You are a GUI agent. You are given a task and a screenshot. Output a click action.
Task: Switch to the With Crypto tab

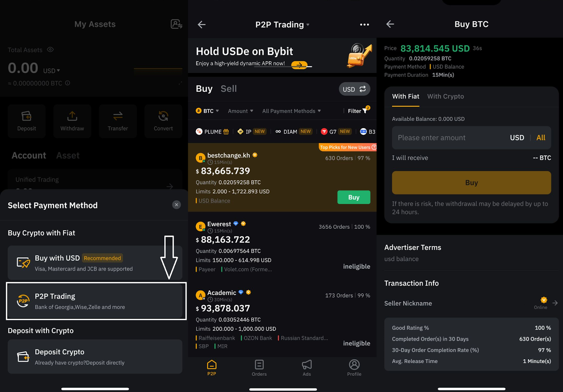(x=445, y=96)
